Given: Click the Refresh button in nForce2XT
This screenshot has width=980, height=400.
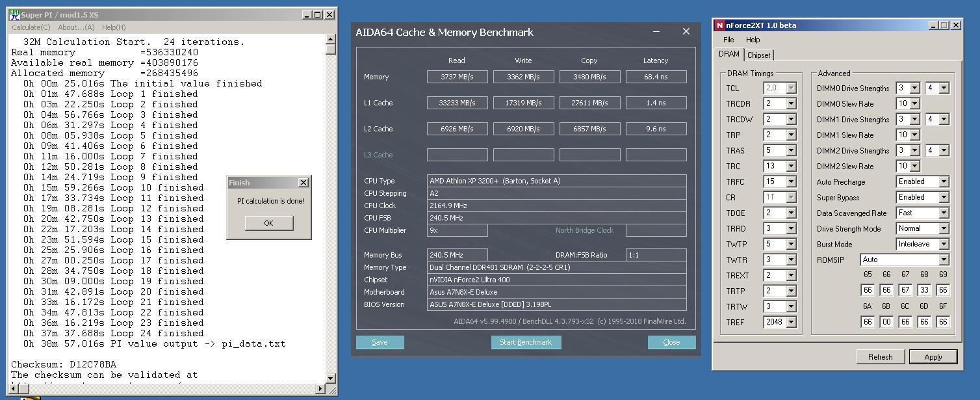Looking at the screenshot, I should click(x=880, y=356).
